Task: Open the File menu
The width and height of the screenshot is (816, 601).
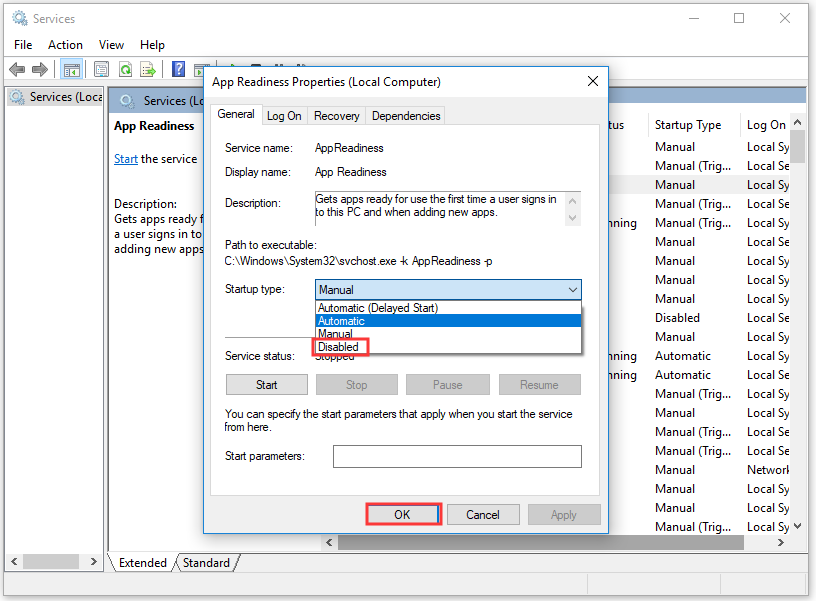Action: point(23,45)
